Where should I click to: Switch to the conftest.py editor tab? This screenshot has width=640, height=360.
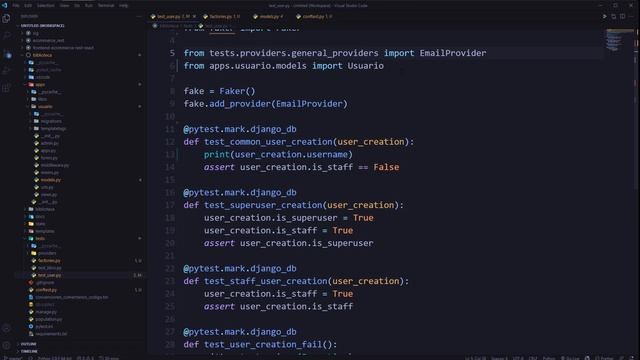pyautogui.click(x=314, y=16)
